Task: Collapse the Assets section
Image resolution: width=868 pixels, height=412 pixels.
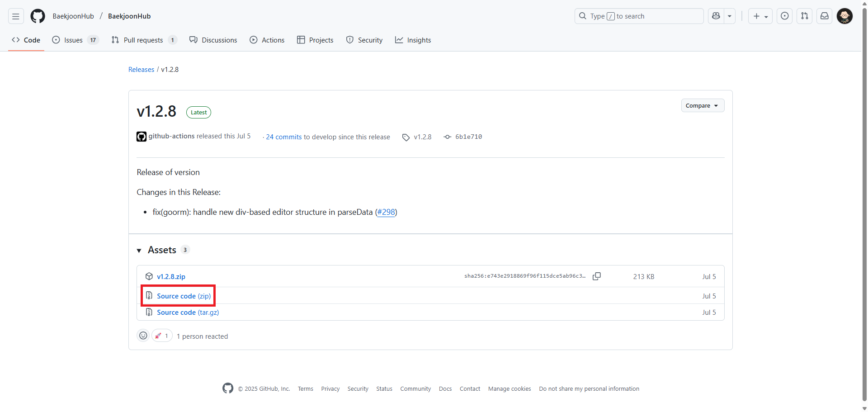Action: (139, 251)
